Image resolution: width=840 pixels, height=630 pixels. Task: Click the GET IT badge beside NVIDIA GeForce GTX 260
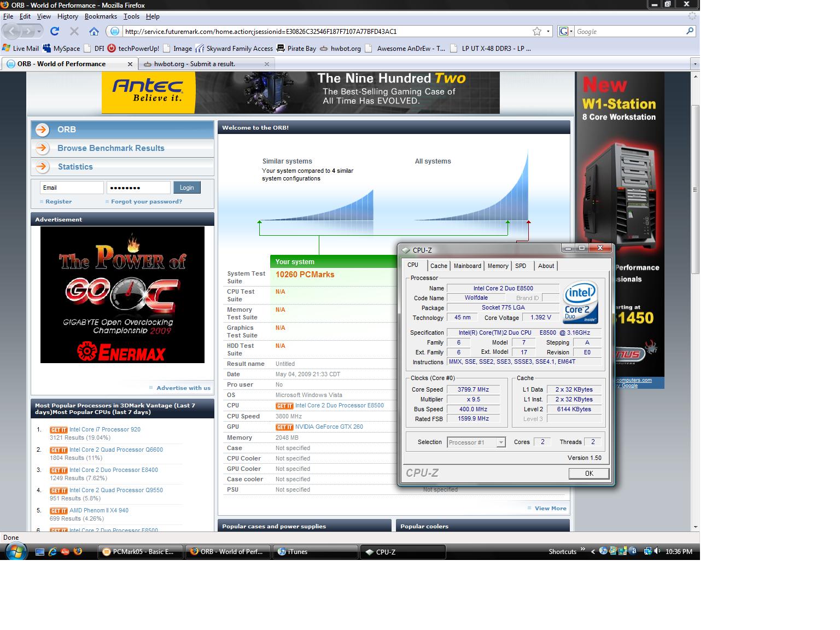coord(284,427)
